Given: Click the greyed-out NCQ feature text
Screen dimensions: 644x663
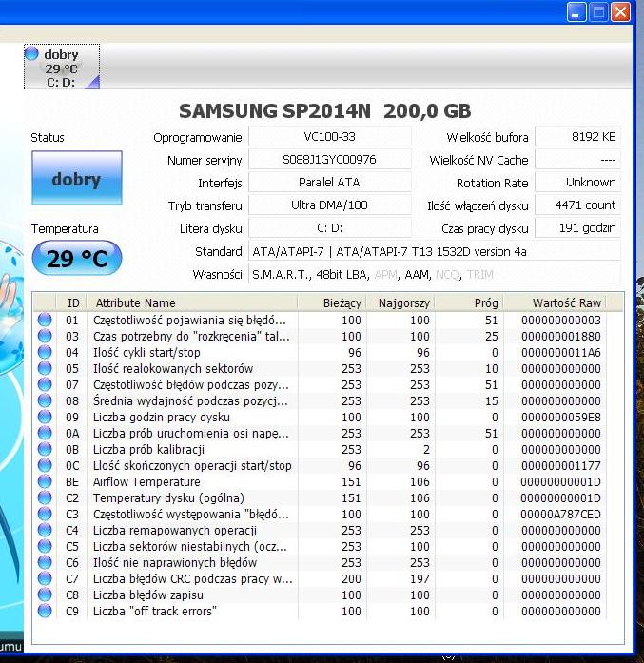Looking at the screenshot, I should click(447, 274).
